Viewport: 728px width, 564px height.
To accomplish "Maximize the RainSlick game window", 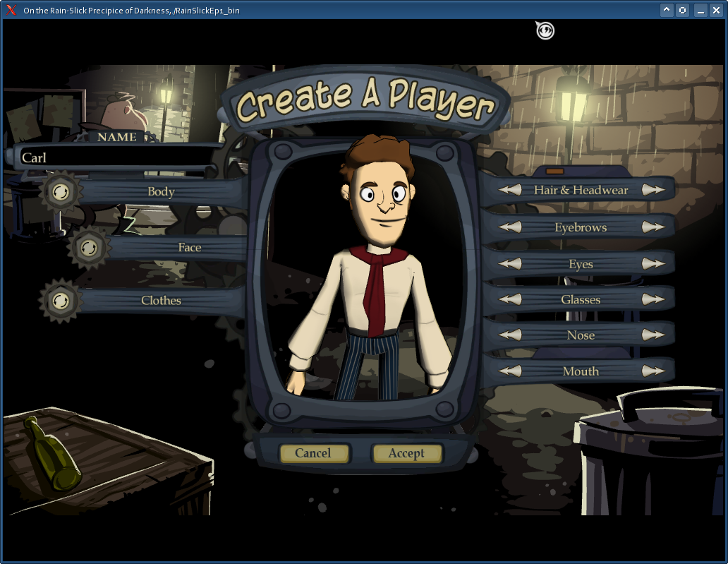I will [683, 10].
